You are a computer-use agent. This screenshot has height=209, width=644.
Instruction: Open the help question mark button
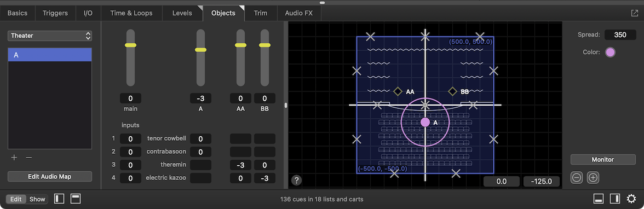[x=297, y=180]
